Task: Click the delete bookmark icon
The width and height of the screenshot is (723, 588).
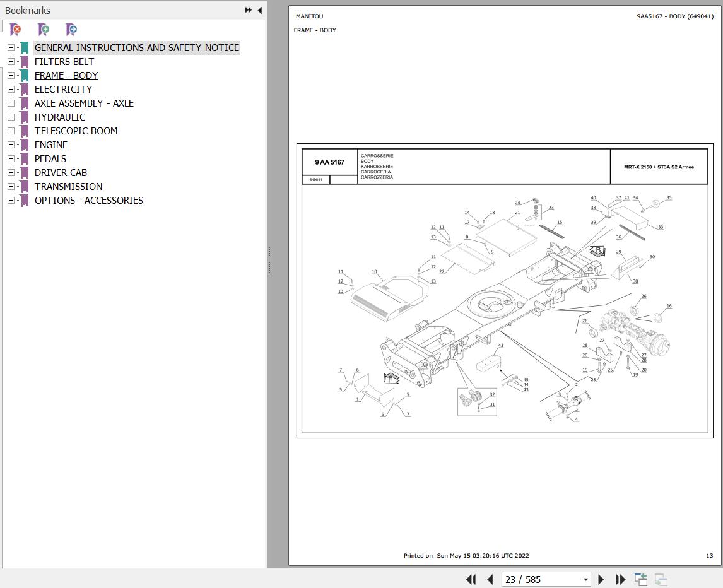Action: [16, 30]
